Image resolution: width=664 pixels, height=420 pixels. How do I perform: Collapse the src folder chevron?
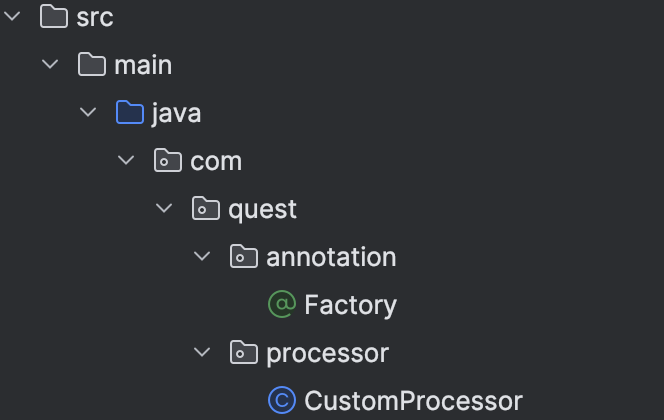pyautogui.click(x=11, y=17)
